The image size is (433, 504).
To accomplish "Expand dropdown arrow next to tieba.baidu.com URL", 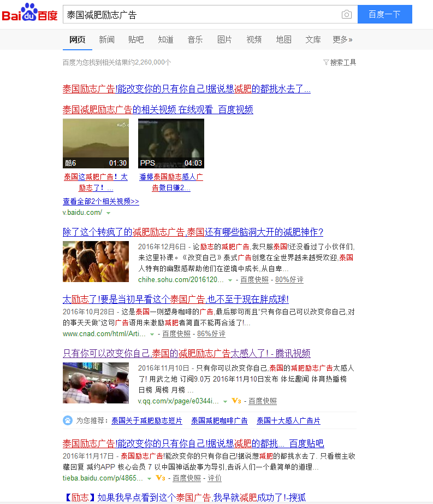I will [x=149, y=479].
